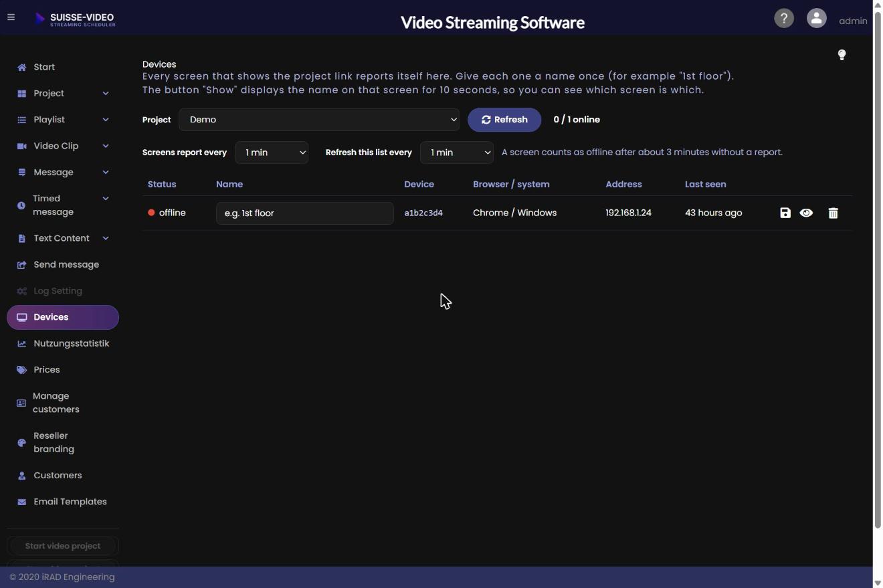Expand the Video Clip sidebar menu

tap(63, 146)
